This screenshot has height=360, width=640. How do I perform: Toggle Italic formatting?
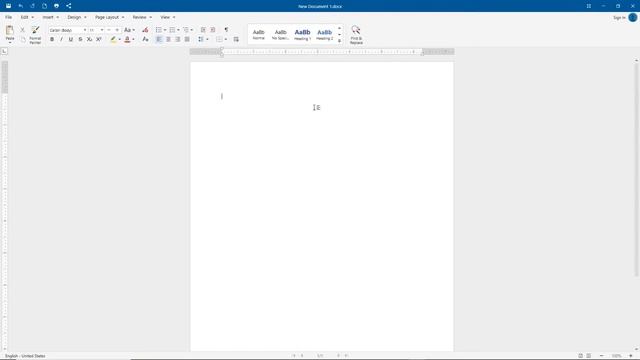point(61,39)
